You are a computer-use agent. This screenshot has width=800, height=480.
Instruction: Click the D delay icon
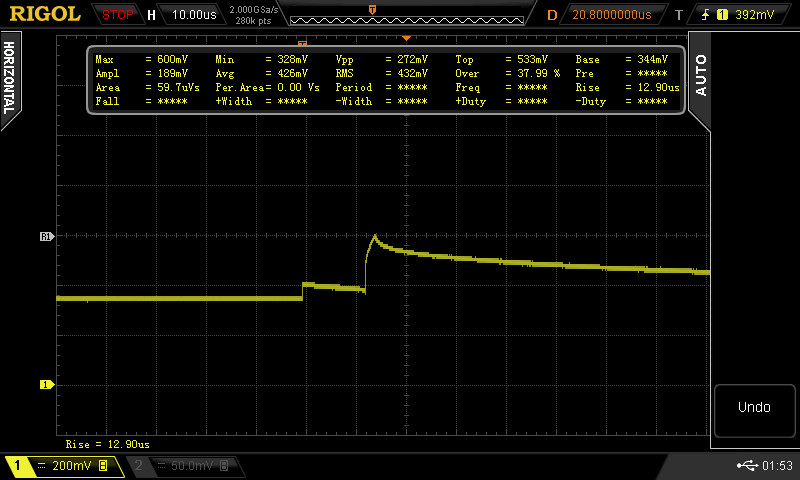552,15
